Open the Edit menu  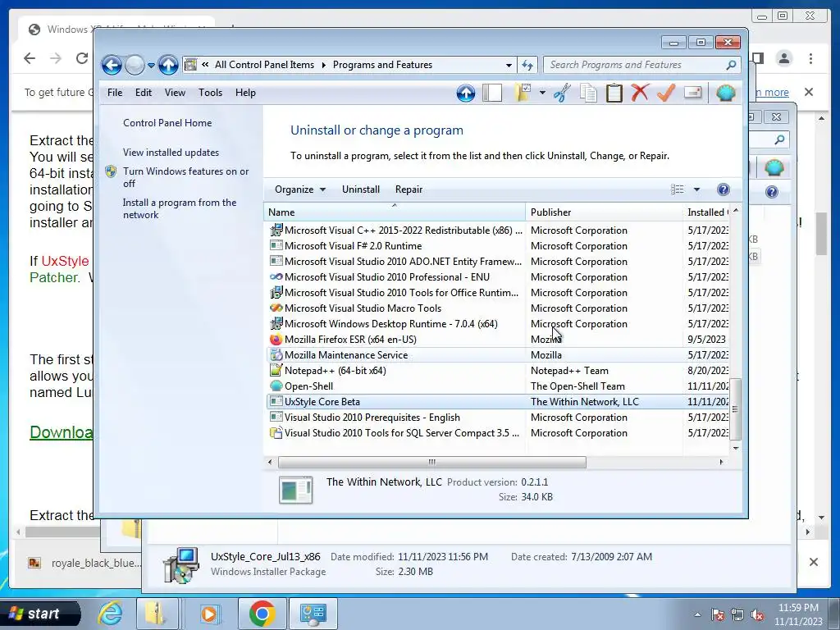click(x=143, y=93)
